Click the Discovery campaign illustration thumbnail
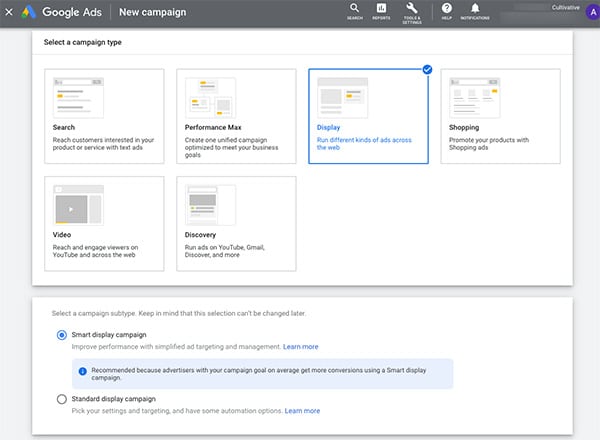 point(210,205)
